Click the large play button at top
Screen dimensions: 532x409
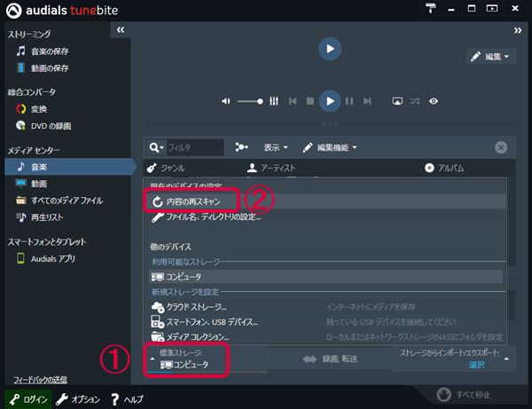330,49
